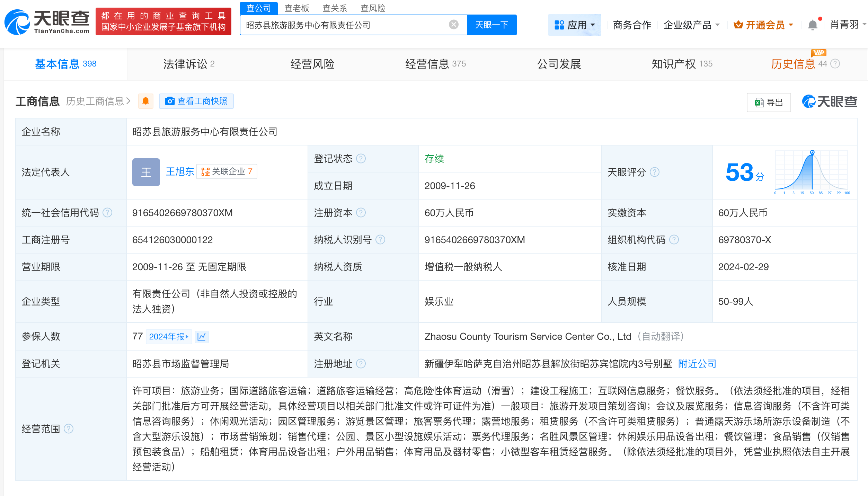Open 王旭东 legal representative link
868x496 pixels.
(180, 171)
